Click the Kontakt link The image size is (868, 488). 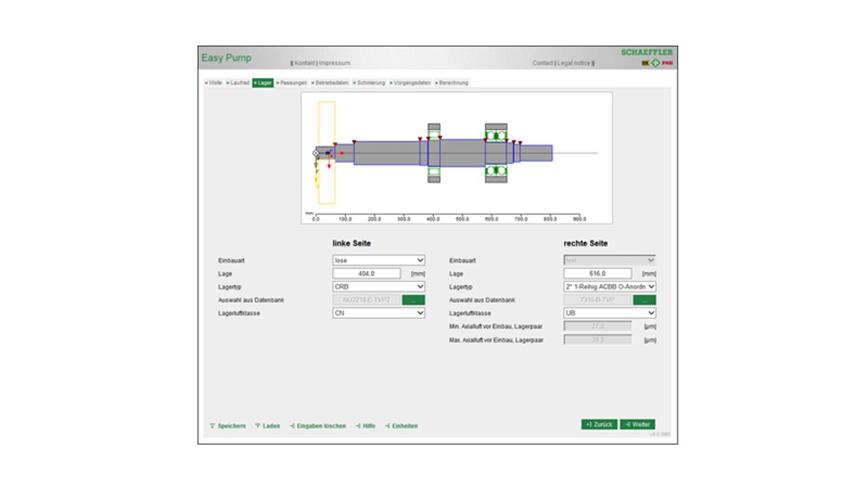(x=304, y=64)
